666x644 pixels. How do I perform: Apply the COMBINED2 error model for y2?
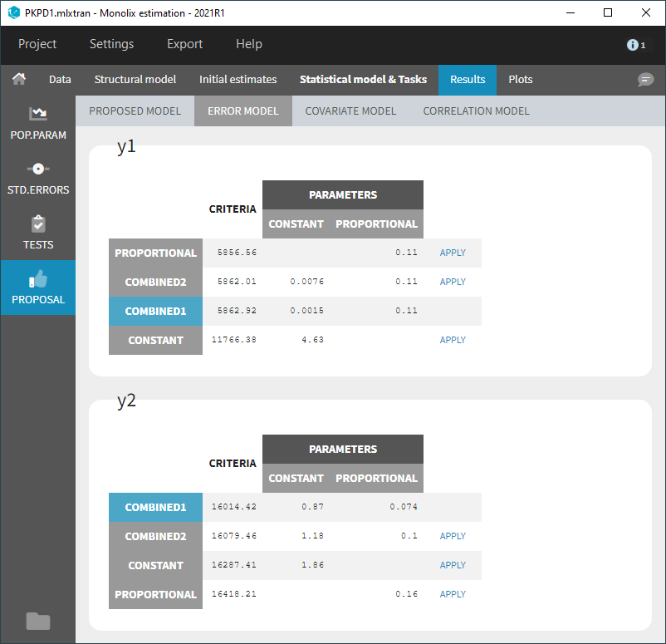[453, 536]
